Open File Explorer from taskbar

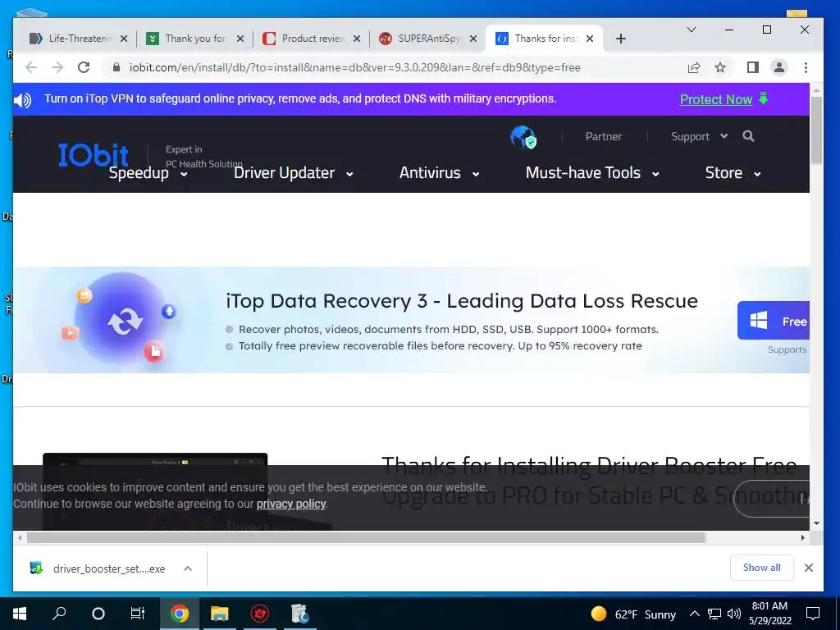(219, 614)
